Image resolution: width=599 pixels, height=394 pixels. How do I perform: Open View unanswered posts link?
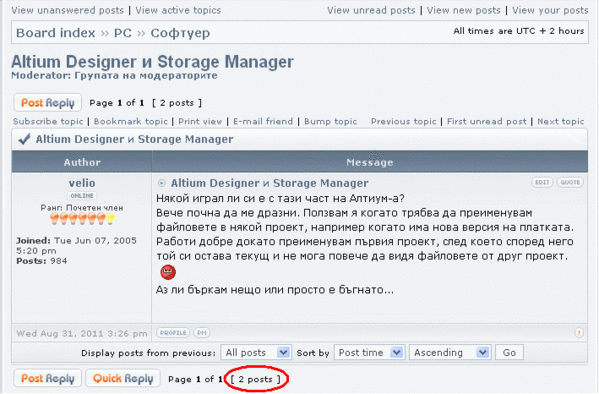click(x=68, y=10)
